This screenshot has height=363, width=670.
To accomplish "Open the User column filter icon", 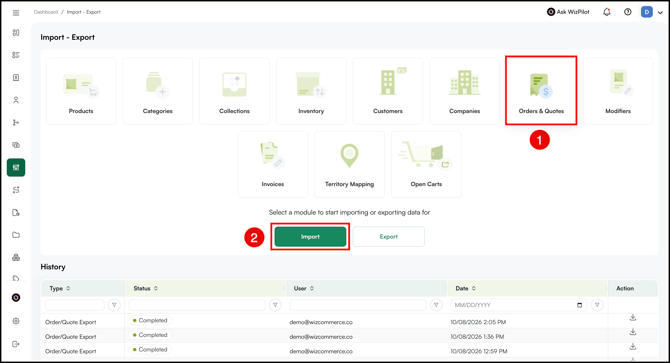I will pyautogui.click(x=436, y=305).
